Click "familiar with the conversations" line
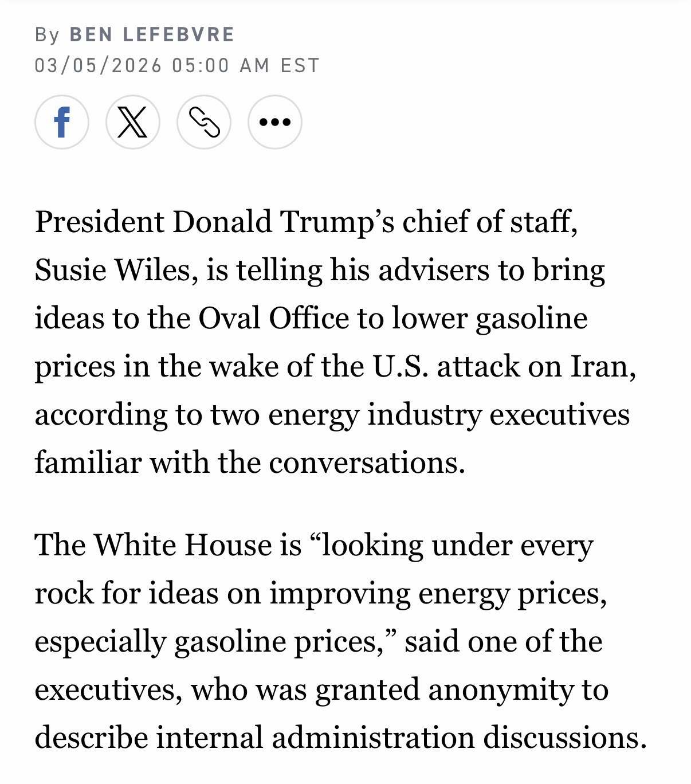The image size is (691, 784). tap(249, 462)
